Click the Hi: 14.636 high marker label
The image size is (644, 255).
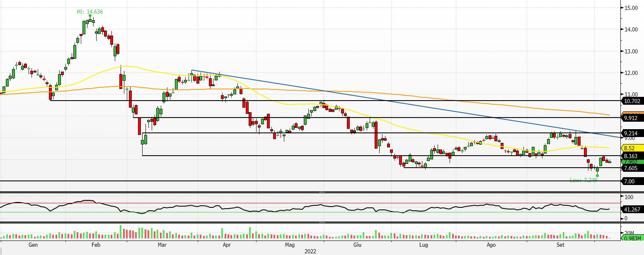[x=90, y=12]
